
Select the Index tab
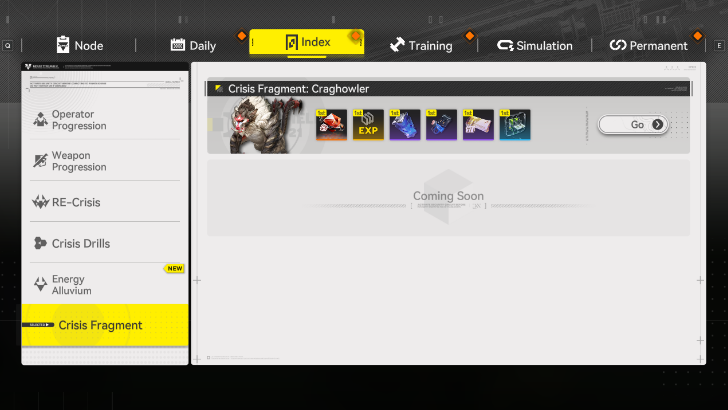click(x=306, y=42)
